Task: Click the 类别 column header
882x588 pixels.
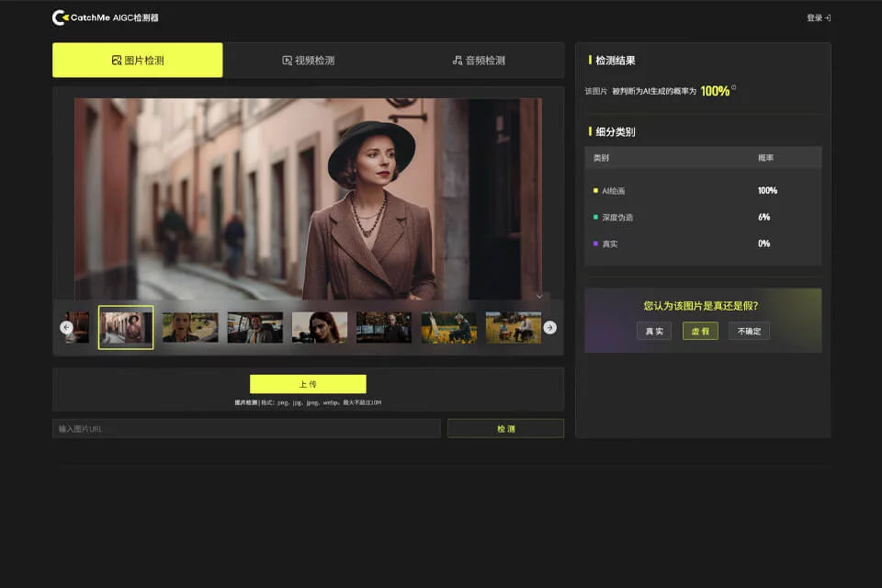Action: click(601, 157)
